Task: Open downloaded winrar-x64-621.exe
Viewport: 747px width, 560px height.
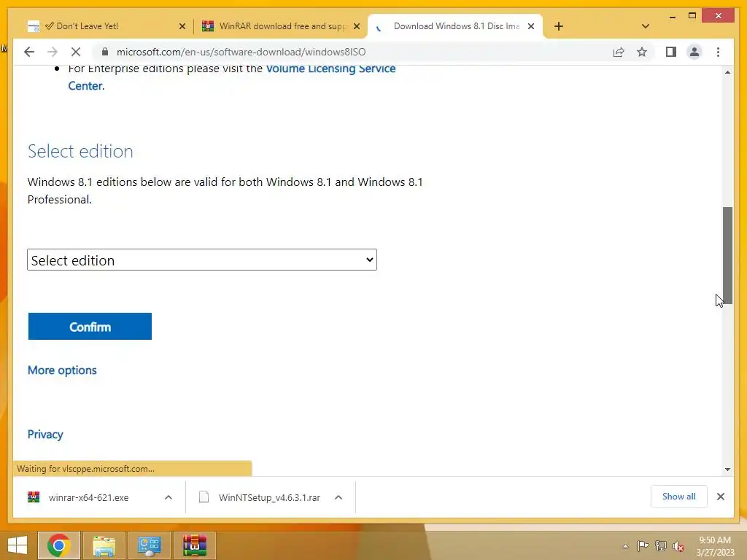Action: [88, 497]
